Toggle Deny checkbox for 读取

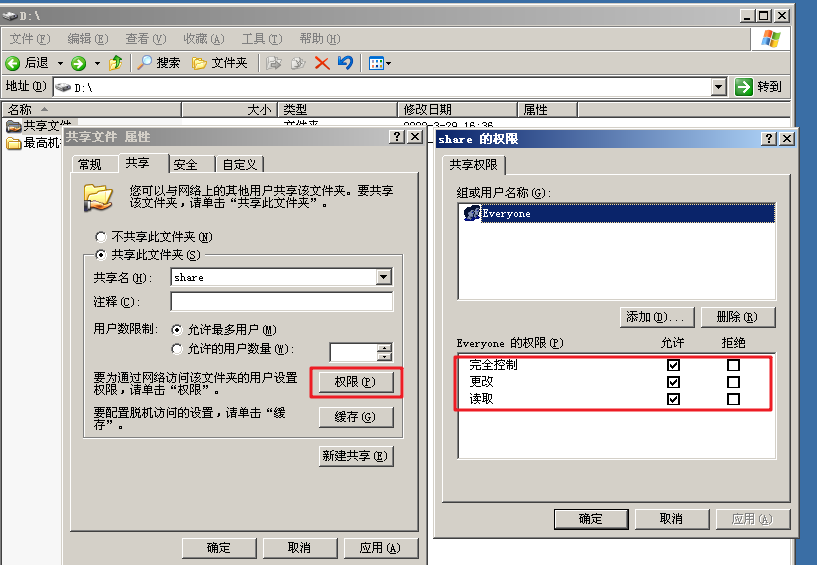733,399
